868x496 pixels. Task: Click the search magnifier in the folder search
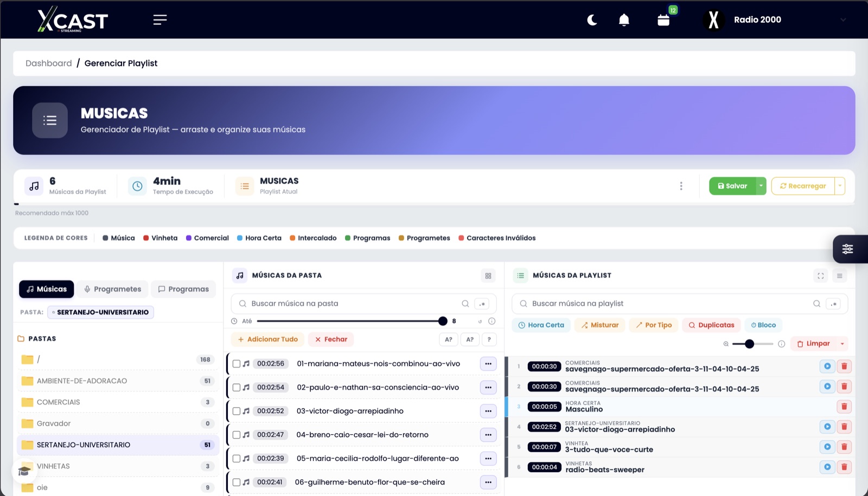pyautogui.click(x=465, y=304)
